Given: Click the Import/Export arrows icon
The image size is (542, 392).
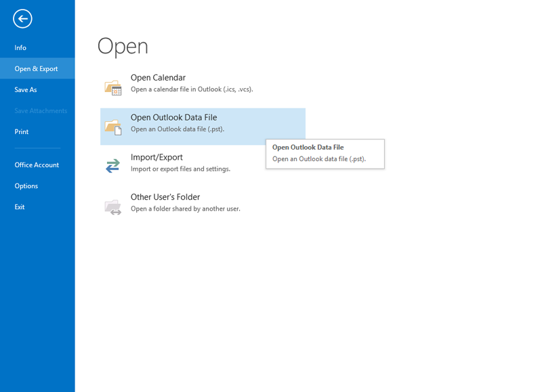Looking at the screenshot, I should 112,166.
